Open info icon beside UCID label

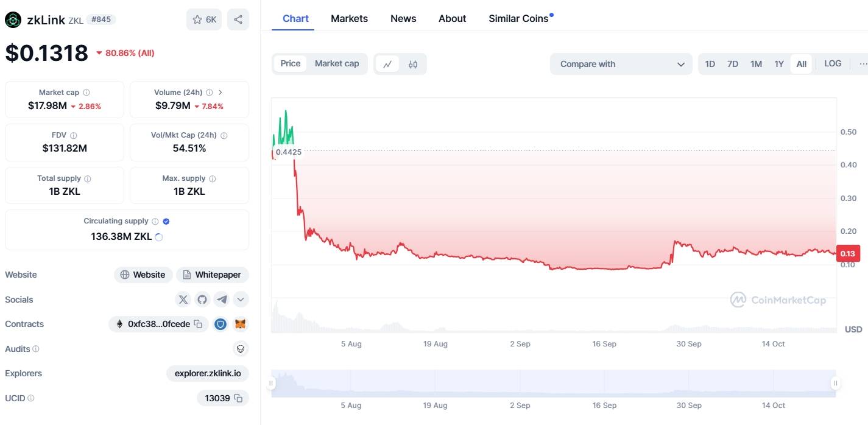31,398
